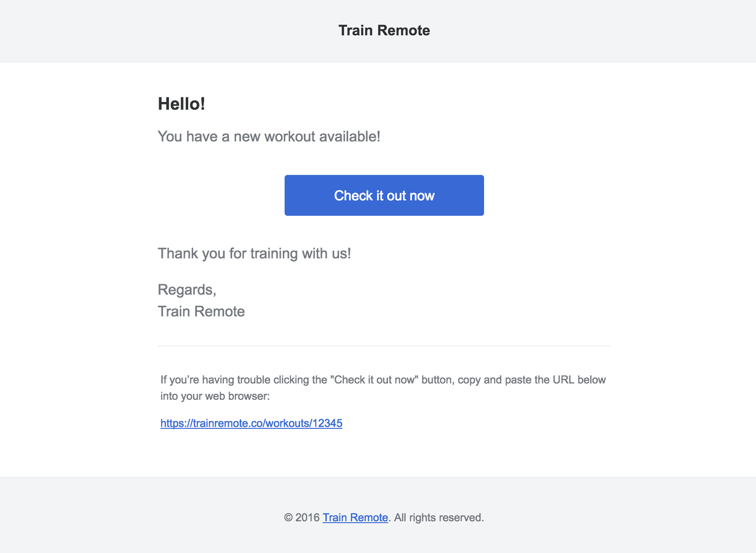Click the trouble-clicking instructions paragraph

click(x=383, y=387)
